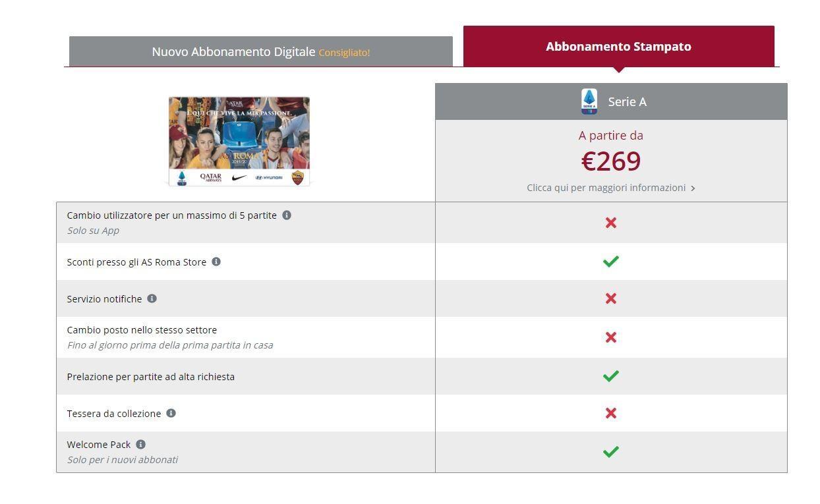Click red cross for Cambio posto row
Viewport: 820px width, 504px height.
point(611,337)
